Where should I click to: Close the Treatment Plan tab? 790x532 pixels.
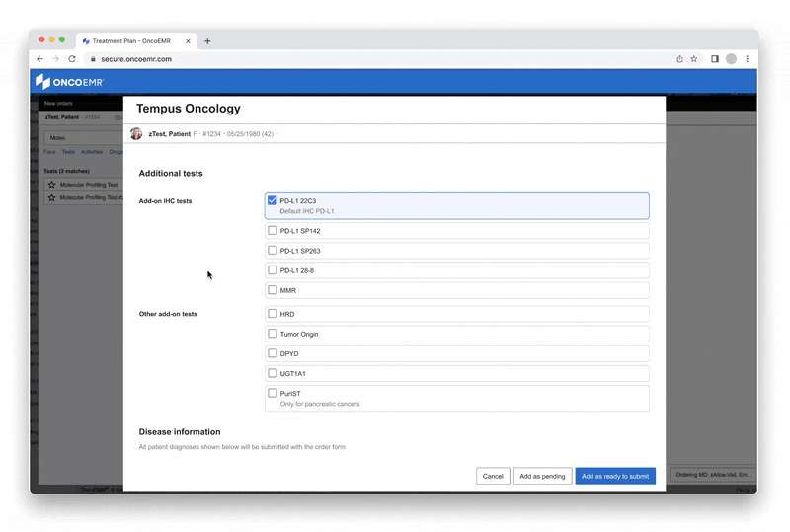click(188, 41)
